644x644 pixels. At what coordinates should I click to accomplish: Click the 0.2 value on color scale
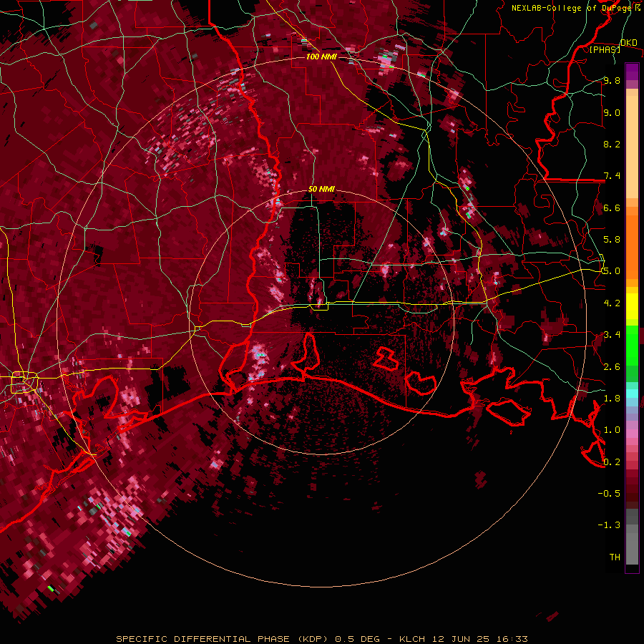coord(612,462)
